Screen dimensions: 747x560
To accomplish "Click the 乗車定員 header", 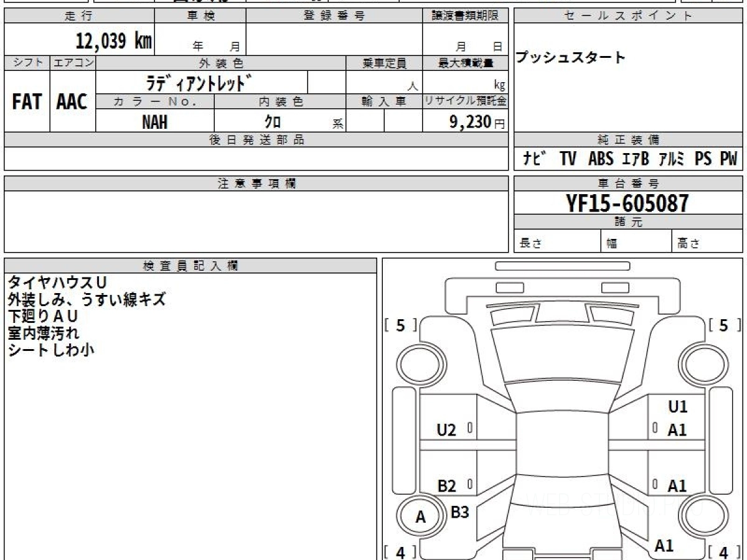I will click(384, 63).
